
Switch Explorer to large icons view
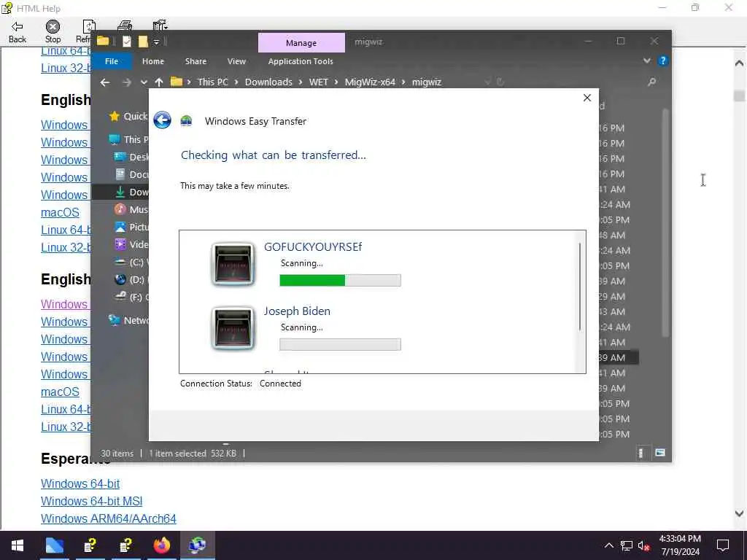click(659, 453)
